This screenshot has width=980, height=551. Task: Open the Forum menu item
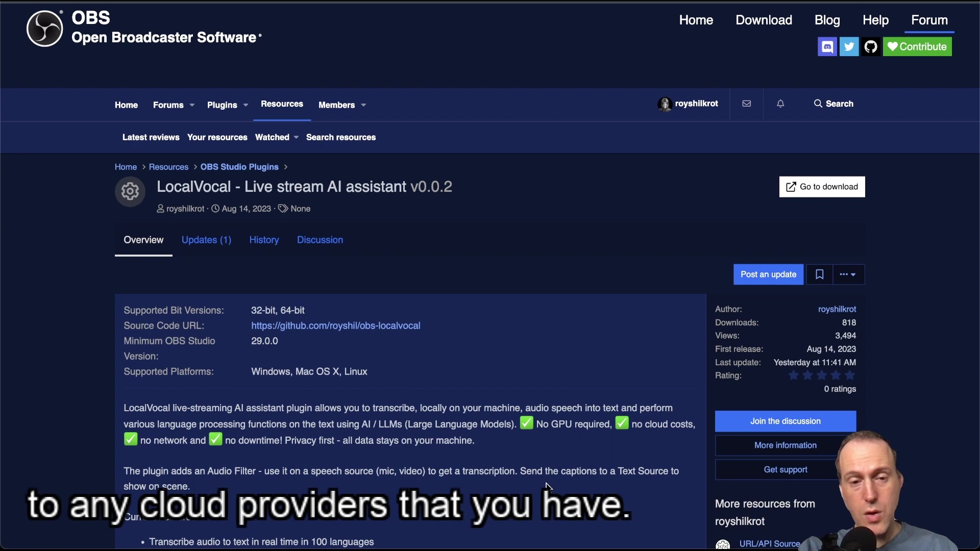click(929, 20)
